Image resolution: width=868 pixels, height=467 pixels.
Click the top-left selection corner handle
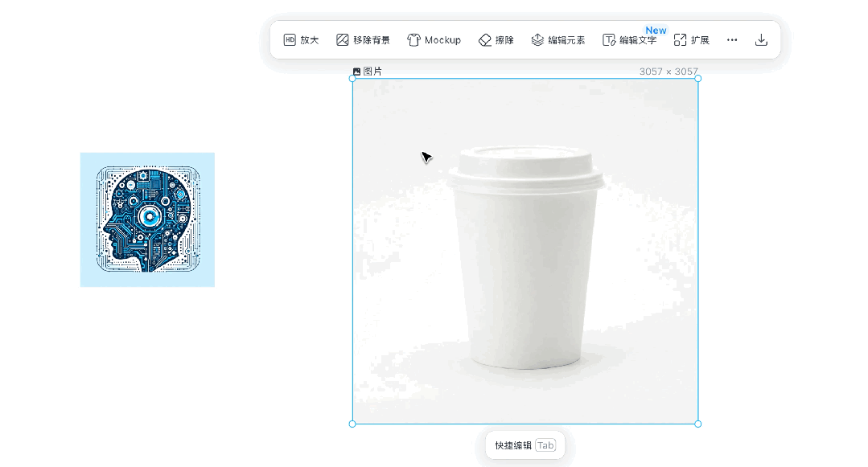tap(352, 79)
